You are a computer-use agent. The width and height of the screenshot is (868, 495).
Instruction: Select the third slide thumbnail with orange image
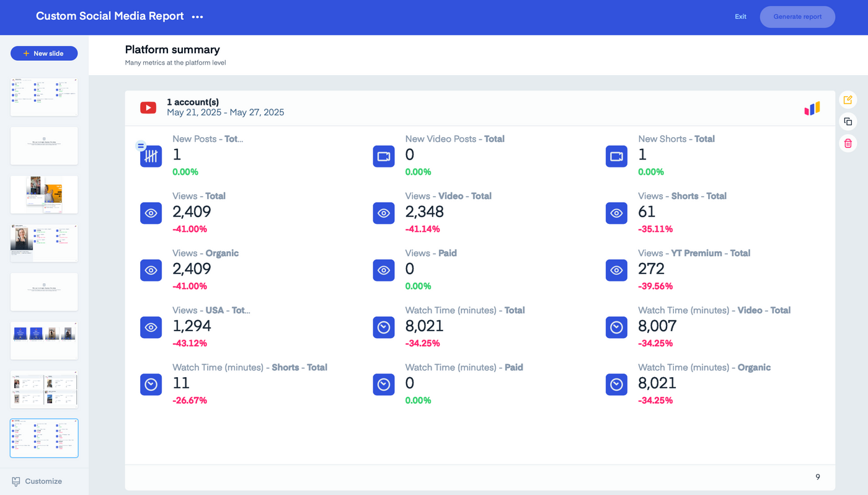(x=44, y=194)
